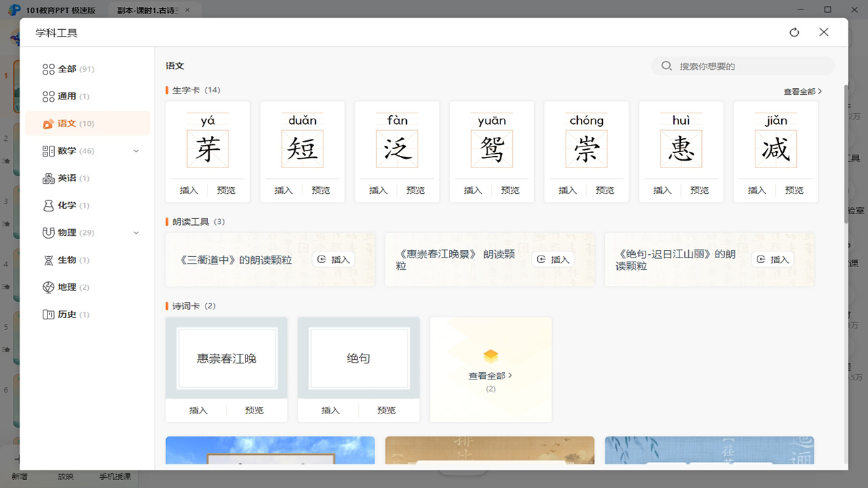Preview the 减 character card
The width and height of the screenshot is (868, 488).
(794, 190)
